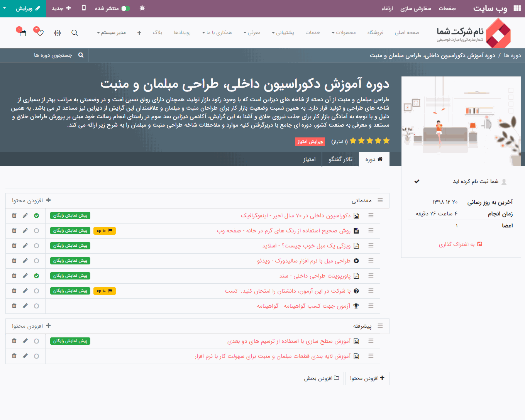
Task: Edit the صفحه وب lesson pencil icon
Action: [25, 230]
